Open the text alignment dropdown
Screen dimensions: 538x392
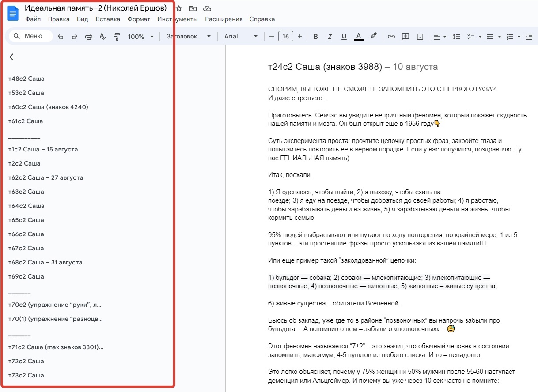(440, 37)
